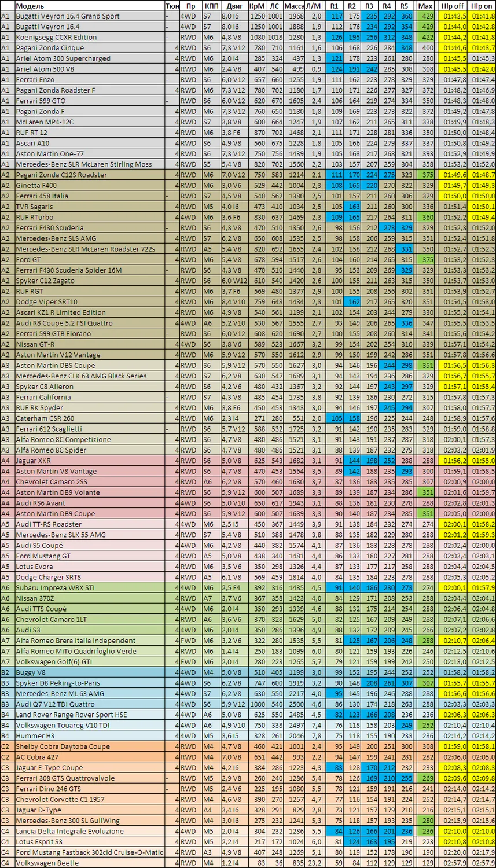Select the R1 column header
Image resolution: width=496 pixels, height=868 pixels.
[334, 5]
